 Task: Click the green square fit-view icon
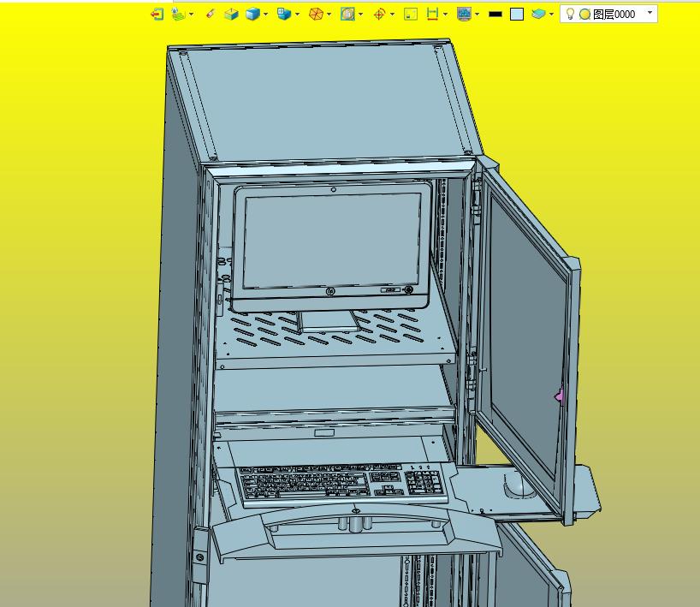411,15
